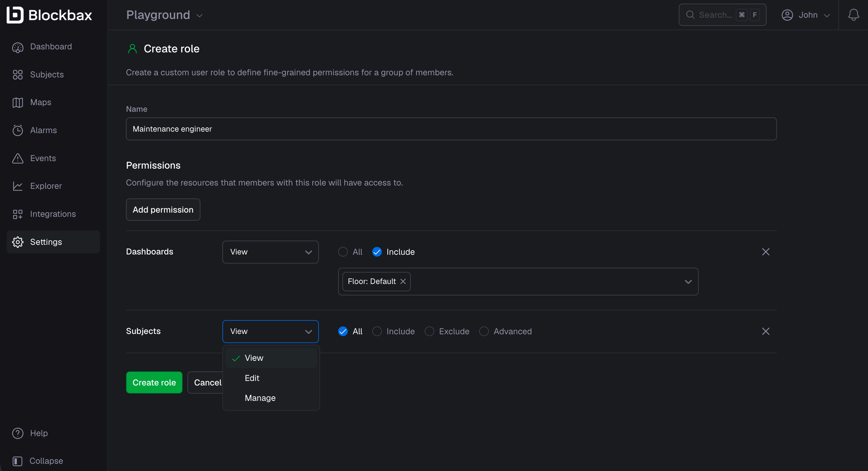
Task: Select All radio for Subjects
Action: tap(343, 331)
